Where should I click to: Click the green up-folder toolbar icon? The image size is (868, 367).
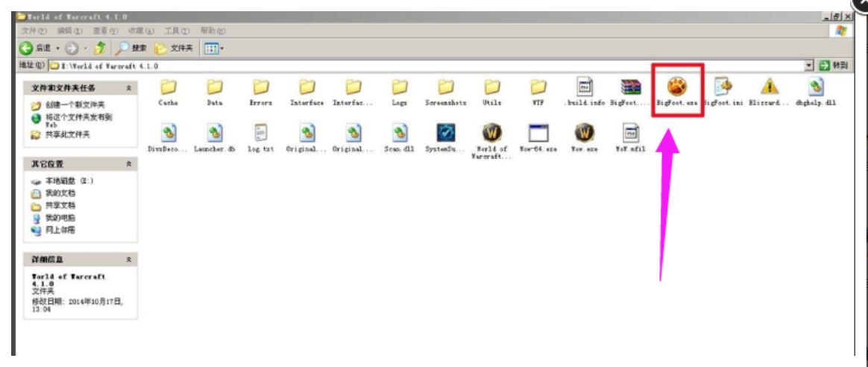[100, 48]
